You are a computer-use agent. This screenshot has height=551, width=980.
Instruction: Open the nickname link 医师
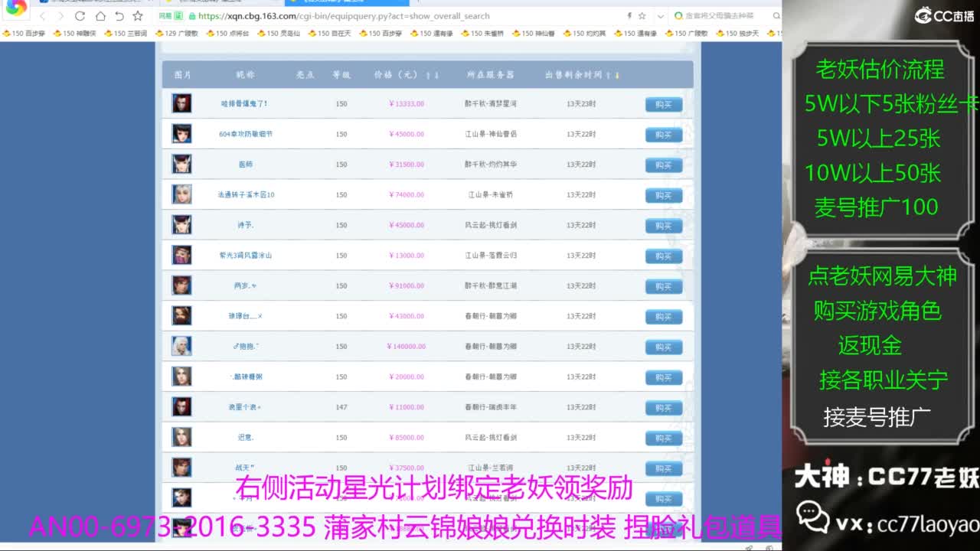(246, 165)
